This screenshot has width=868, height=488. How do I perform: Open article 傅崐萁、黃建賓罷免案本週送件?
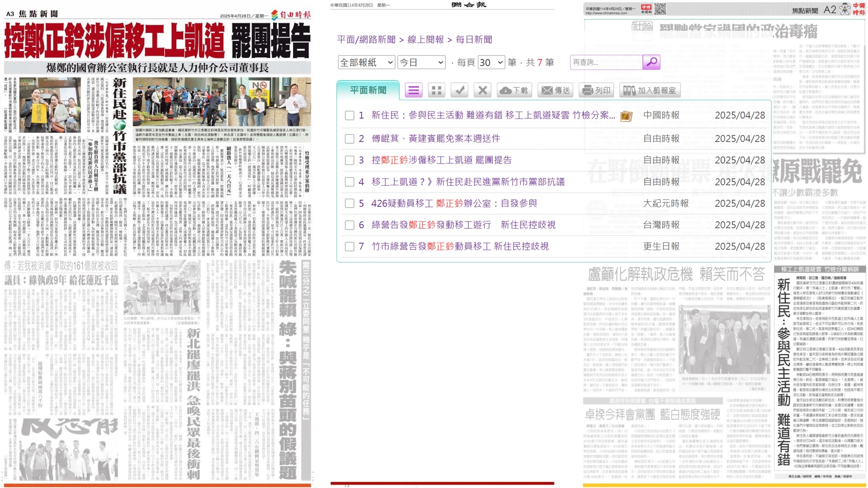(x=436, y=139)
